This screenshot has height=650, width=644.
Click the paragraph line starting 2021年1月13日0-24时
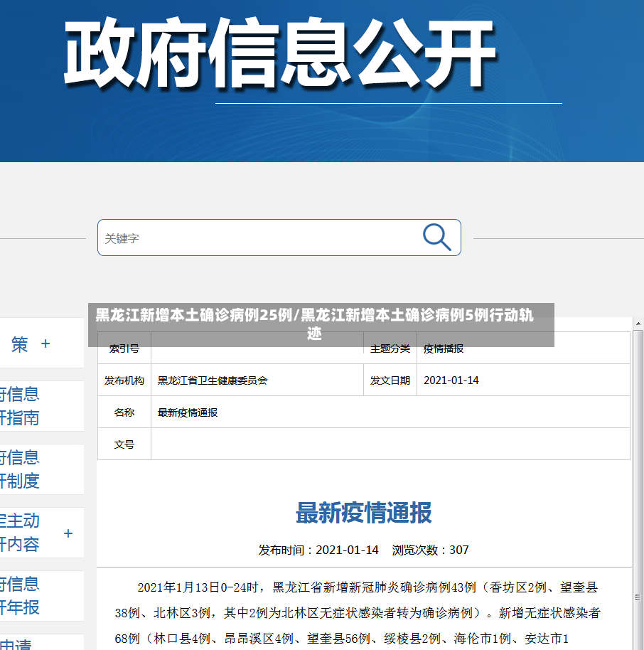click(367, 587)
